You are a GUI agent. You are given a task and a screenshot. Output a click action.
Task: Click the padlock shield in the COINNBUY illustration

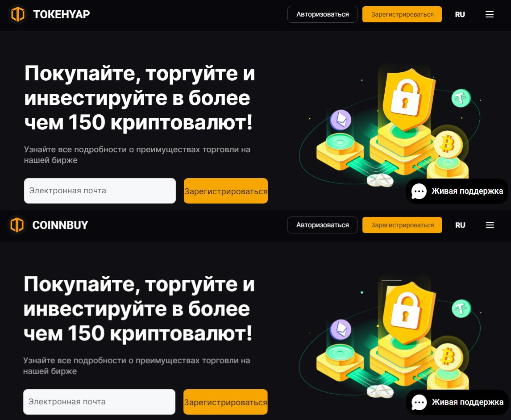coord(409,312)
